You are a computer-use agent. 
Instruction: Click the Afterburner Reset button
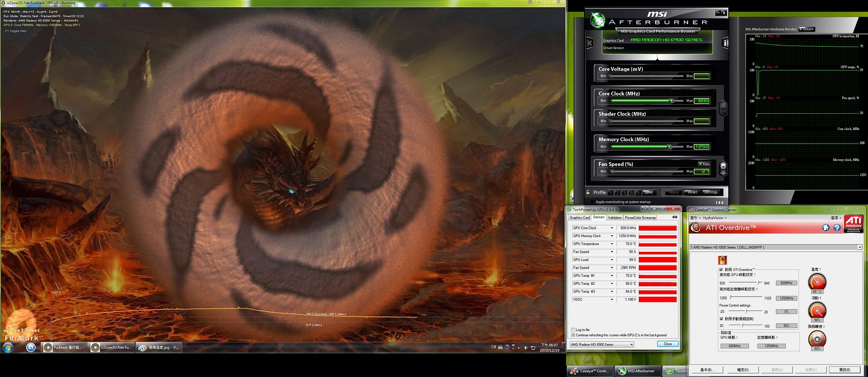click(692, 192)
